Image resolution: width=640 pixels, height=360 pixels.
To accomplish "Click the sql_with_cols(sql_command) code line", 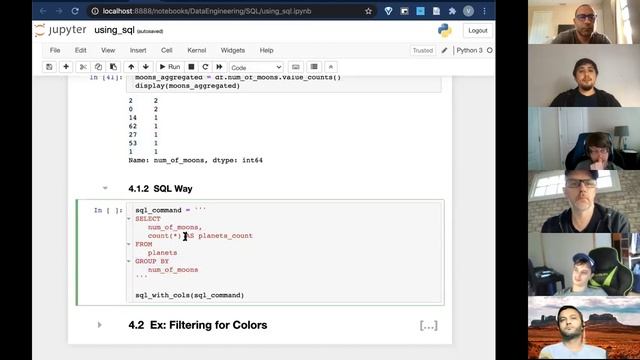I will tap(189, 295).
